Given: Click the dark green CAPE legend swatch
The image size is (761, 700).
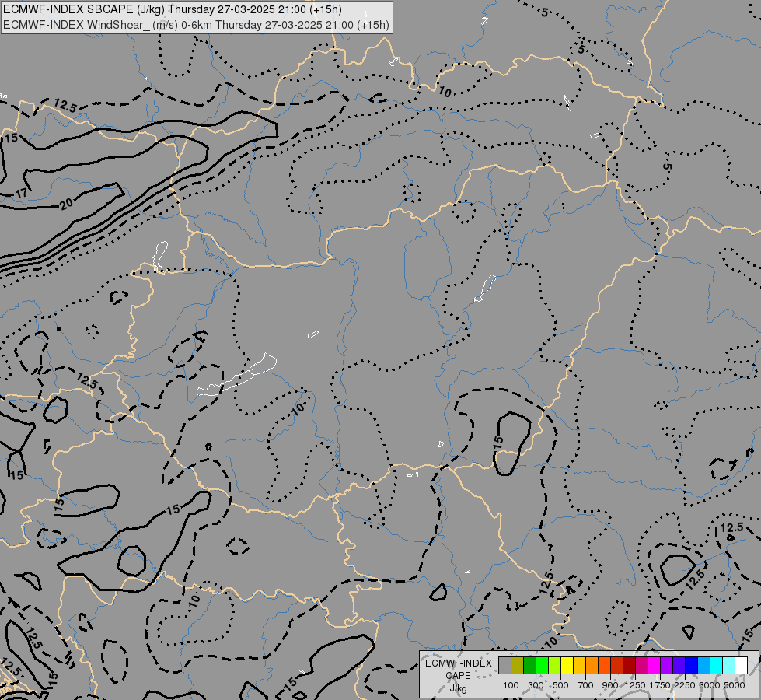Looking at the screenshot, I should [529, 665].
